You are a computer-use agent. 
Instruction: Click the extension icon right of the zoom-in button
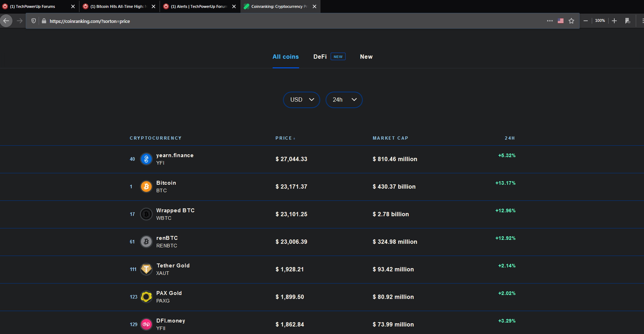pos(628,21)
